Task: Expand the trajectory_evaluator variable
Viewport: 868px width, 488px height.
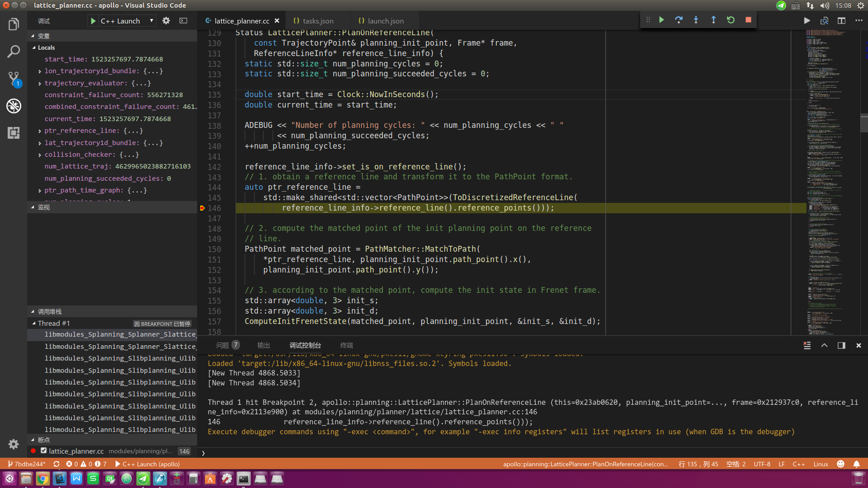Action: (40, 83)
